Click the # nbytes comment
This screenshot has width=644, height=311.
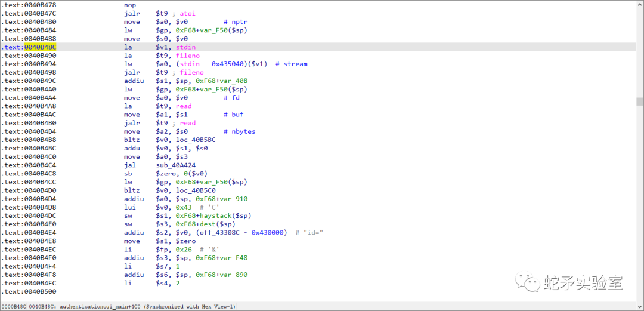(240, 132)
